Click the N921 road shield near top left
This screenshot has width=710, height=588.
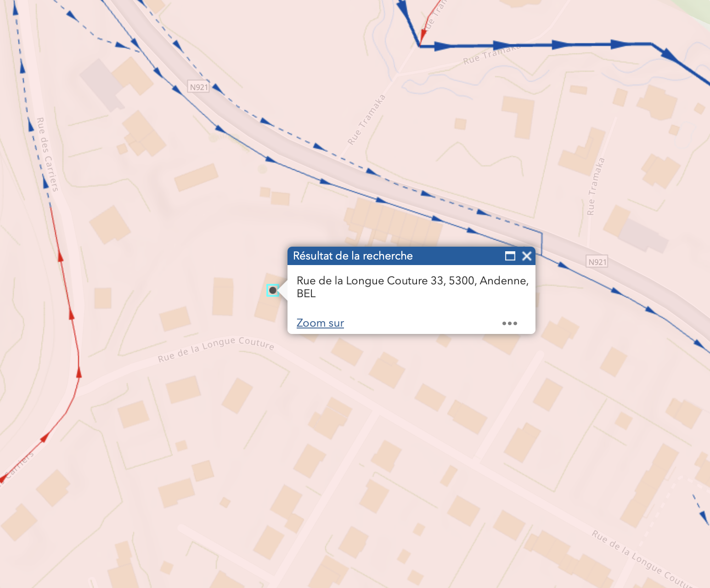[x=199, y=87]
